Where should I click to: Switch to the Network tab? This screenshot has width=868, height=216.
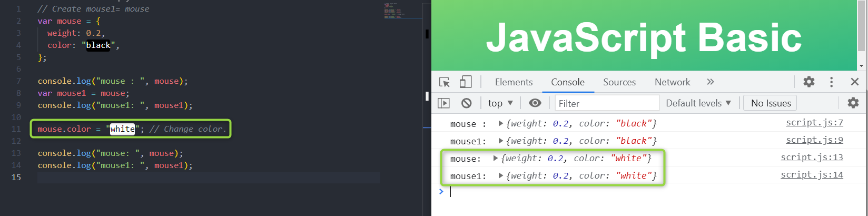673,82
